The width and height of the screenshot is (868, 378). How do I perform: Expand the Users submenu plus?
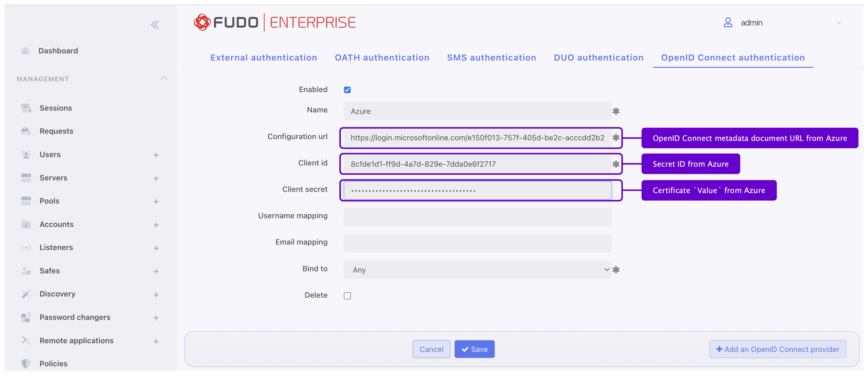coord(156,155)
